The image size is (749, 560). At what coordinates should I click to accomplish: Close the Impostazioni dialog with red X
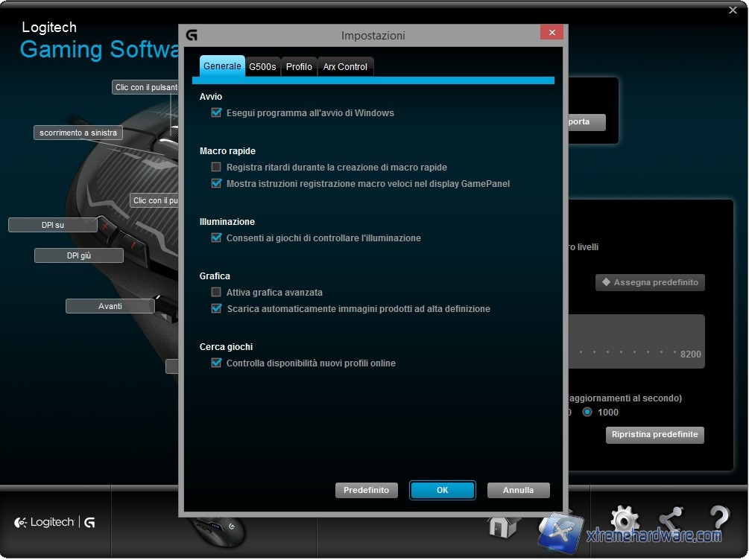tap(552, 33)
